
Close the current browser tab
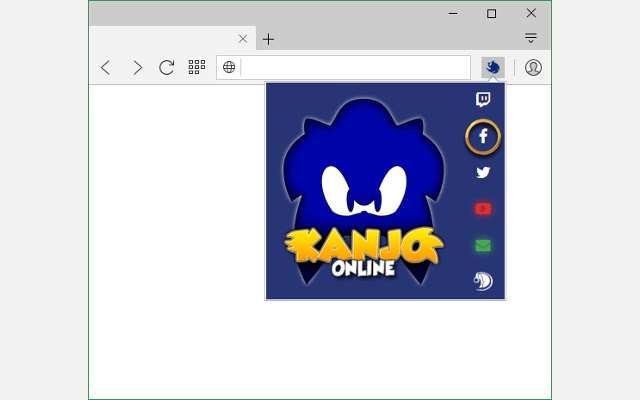coord(242,39)
